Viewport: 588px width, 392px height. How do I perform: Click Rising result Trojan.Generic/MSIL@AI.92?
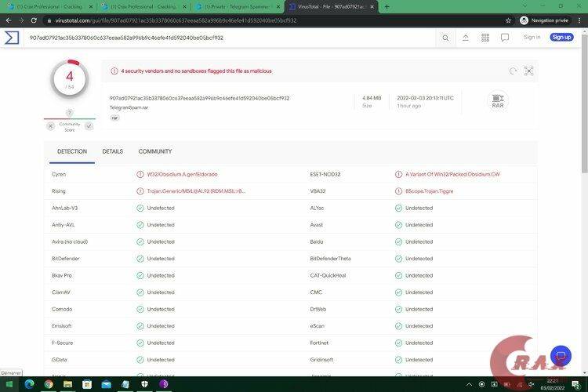(x=196, y=191)
